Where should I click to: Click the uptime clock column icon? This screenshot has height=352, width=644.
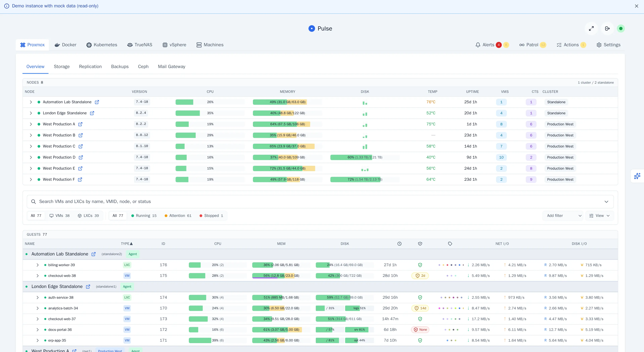point(399,244)
